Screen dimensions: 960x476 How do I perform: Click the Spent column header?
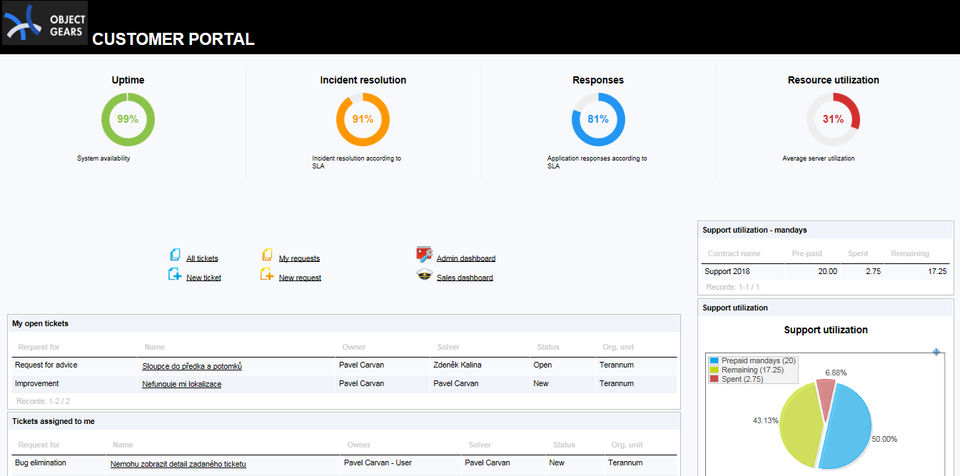click(x=858, y=254)
